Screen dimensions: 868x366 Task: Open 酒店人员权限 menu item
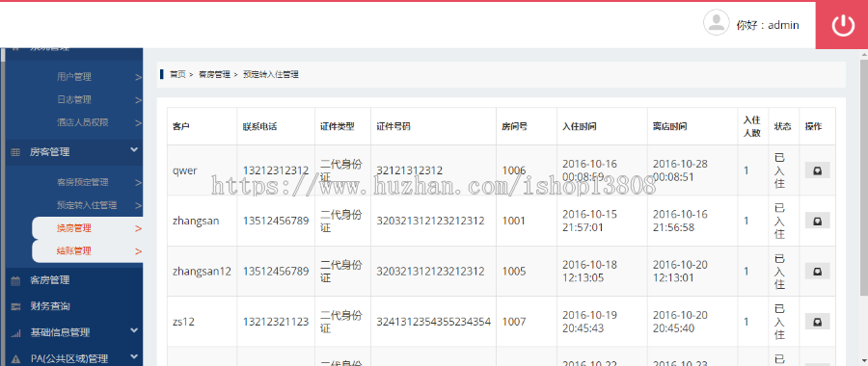pyautogui.click(x=83, y=122)
